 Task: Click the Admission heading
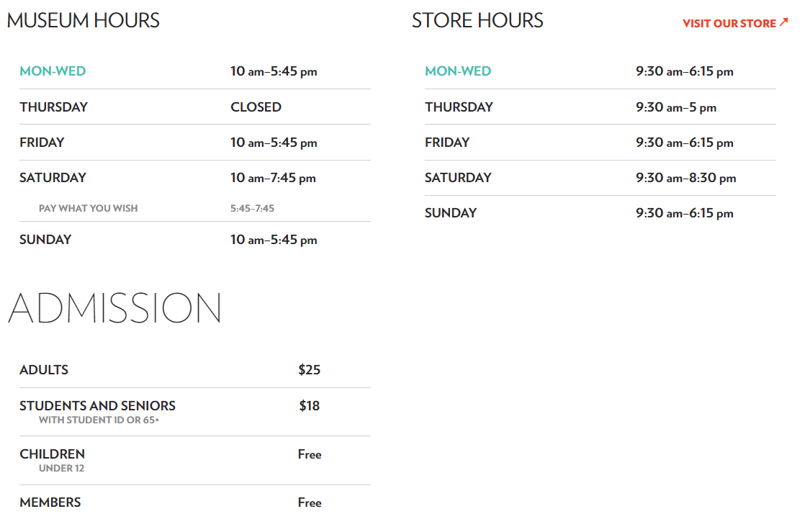coord(114,308)
